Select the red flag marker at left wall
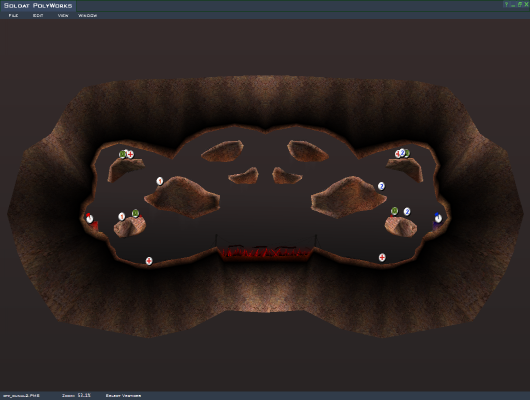This screenshot has height=400, width=530. point(90,219)
